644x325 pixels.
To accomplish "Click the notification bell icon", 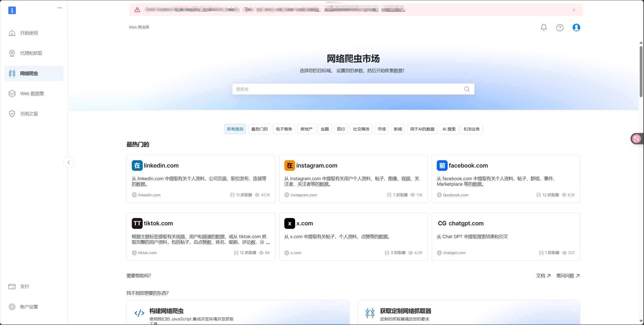I will coord(544,27).
